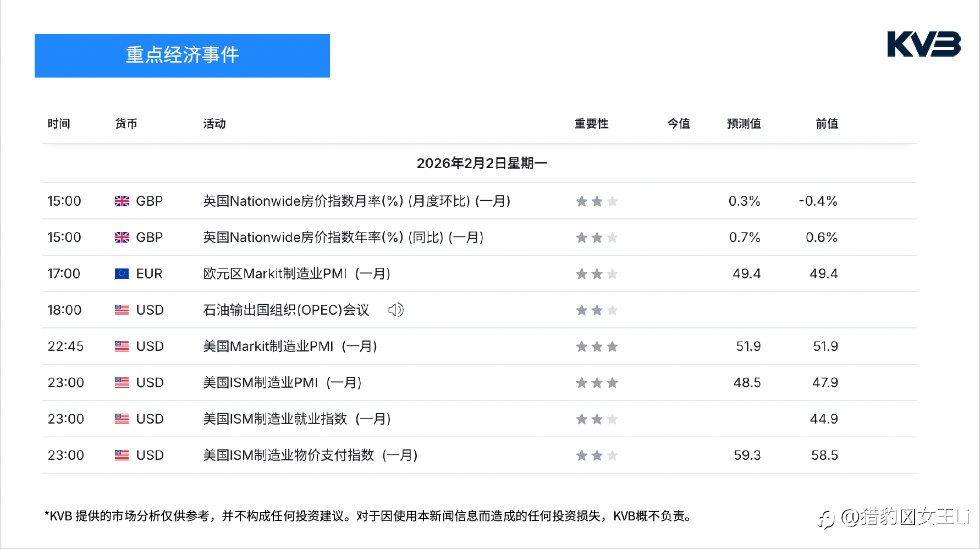Click previous value 0.6%
The image size is (980, 549).
822,238
